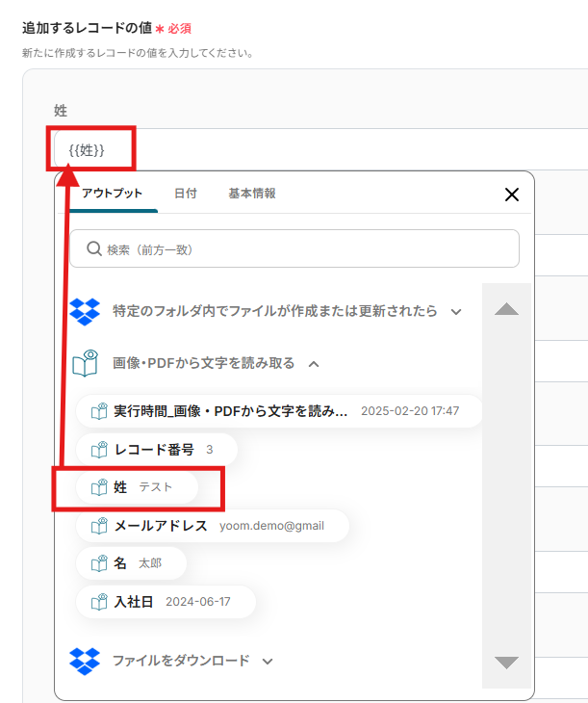Click the icon on the 入社日 chip

pos(99,602)
